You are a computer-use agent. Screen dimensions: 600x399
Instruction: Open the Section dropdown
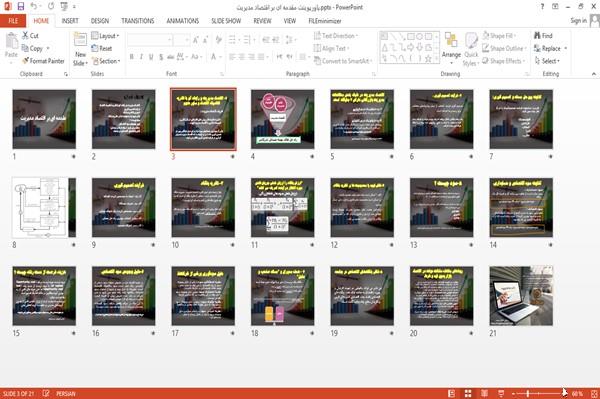(106, 61)
